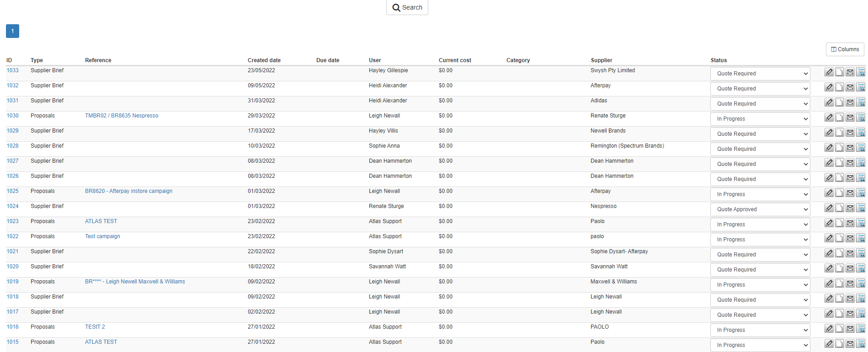Screen dimensions: 868x352
Task: Open record ID 1033 link
Action: point(12,70)
